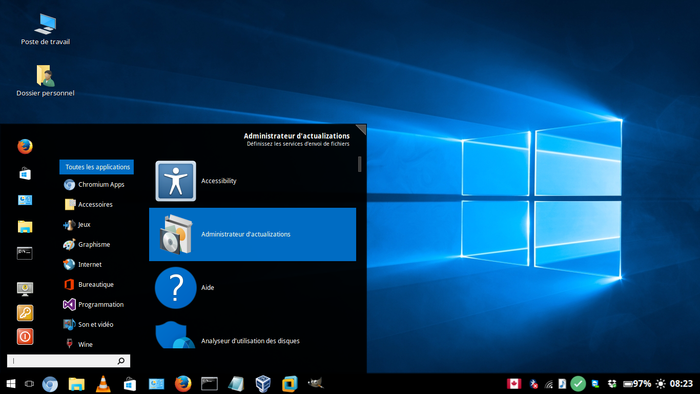Open VirtualBox cube icon in taskbar
The height and width of the screenshot is (394, 700).
[x=263, y=384]
